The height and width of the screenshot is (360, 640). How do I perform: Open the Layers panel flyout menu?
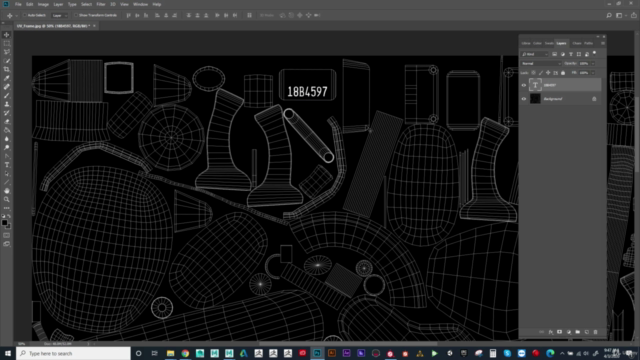[603, 43]
